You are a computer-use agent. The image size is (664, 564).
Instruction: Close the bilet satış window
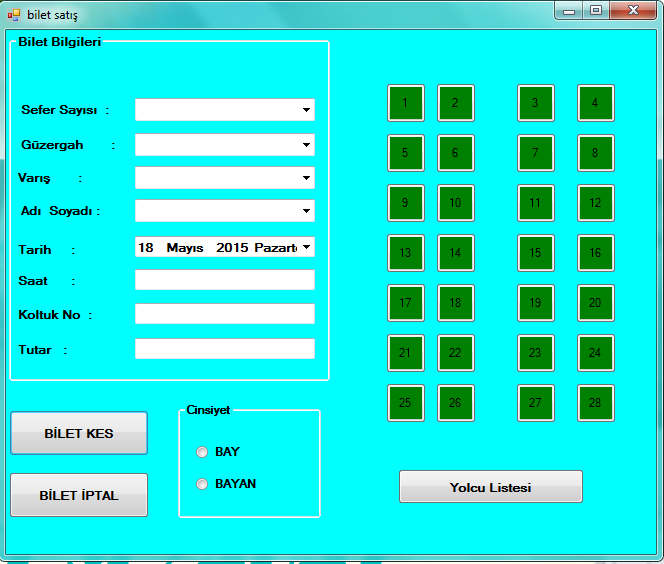[x=633, y=11]
